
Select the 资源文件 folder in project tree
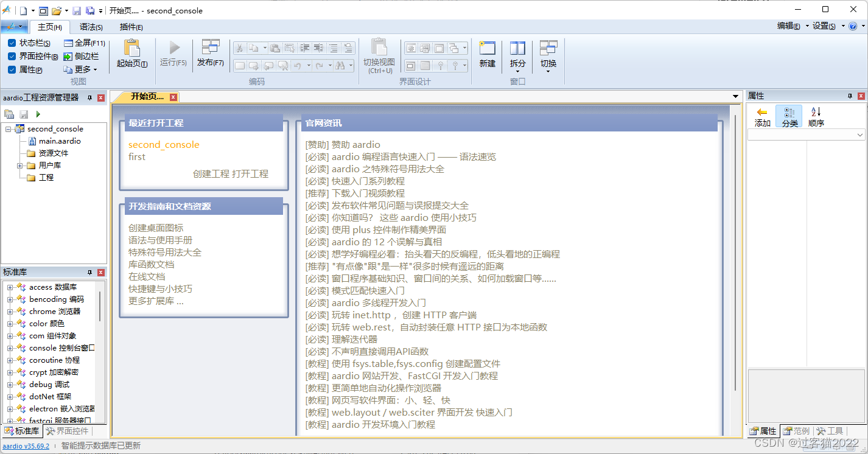click(x=47, y=153)
